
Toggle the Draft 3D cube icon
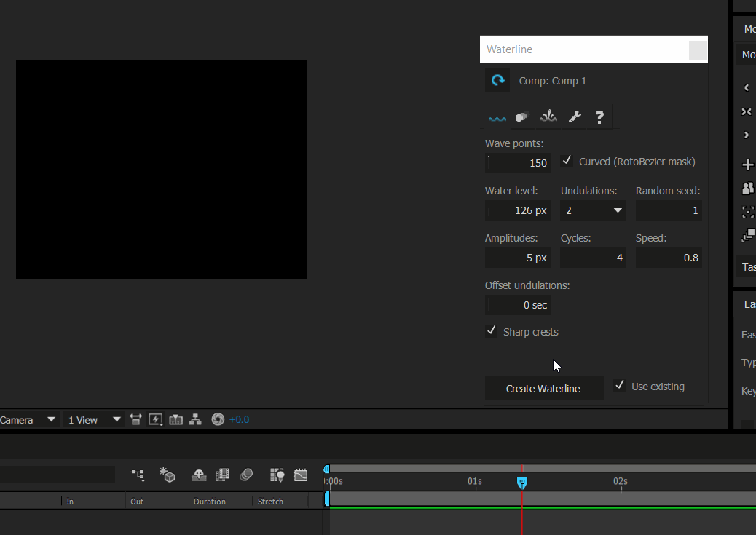167,475
